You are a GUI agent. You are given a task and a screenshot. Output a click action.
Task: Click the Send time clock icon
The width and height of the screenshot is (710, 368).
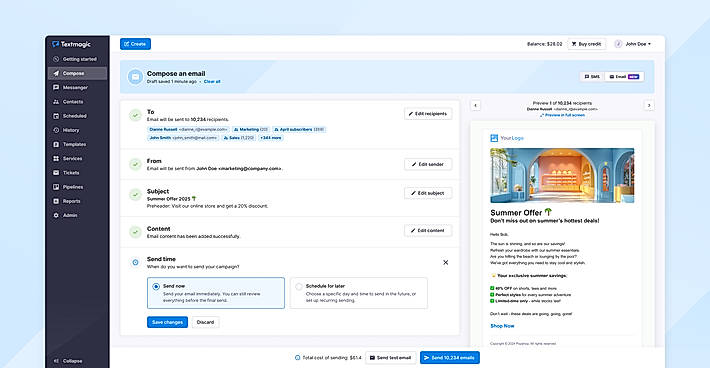pos(135,263)
